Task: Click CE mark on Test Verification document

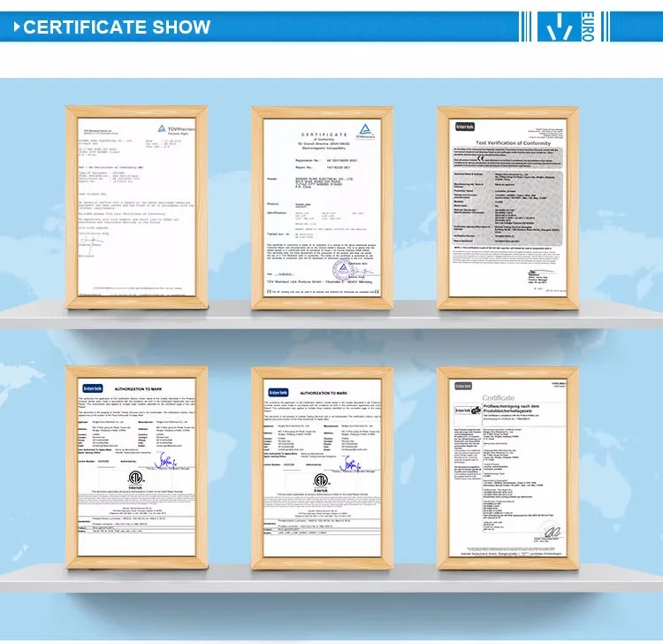Action: point(480,158)
